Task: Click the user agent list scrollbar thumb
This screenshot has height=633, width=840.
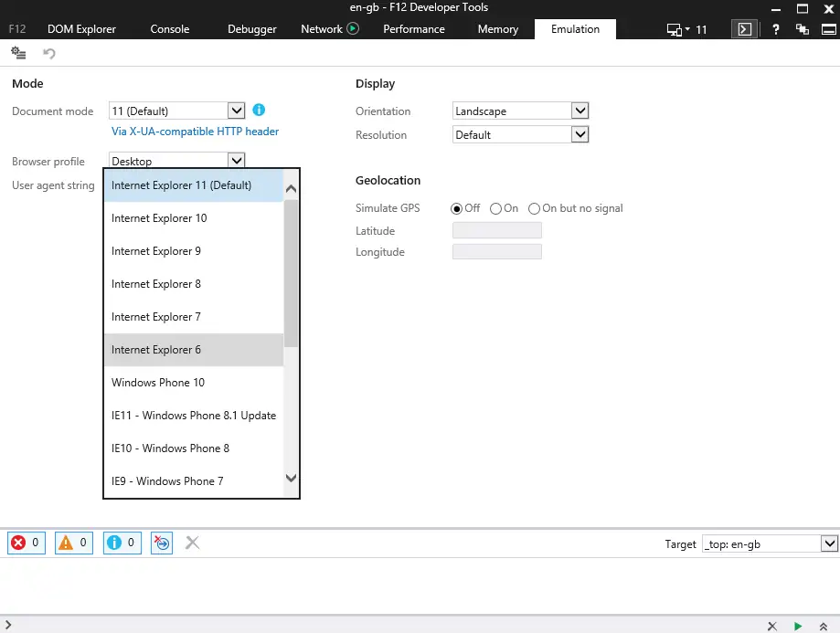Action: pos(291,273)
